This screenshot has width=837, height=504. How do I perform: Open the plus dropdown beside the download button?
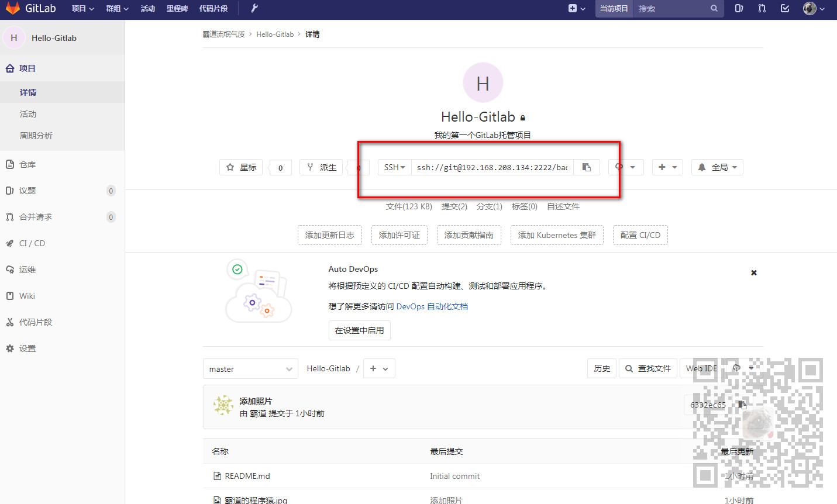667,167
